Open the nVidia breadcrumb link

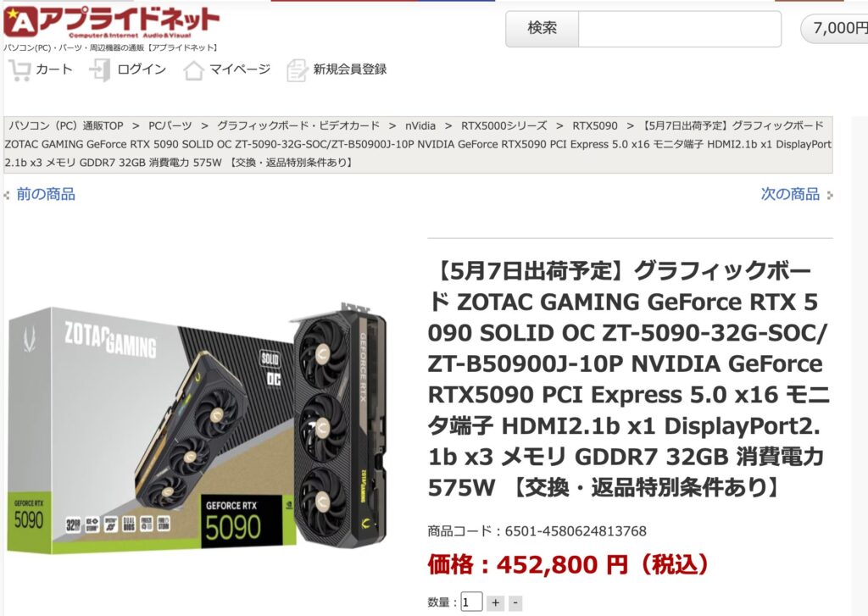click(x=420, y=125)
